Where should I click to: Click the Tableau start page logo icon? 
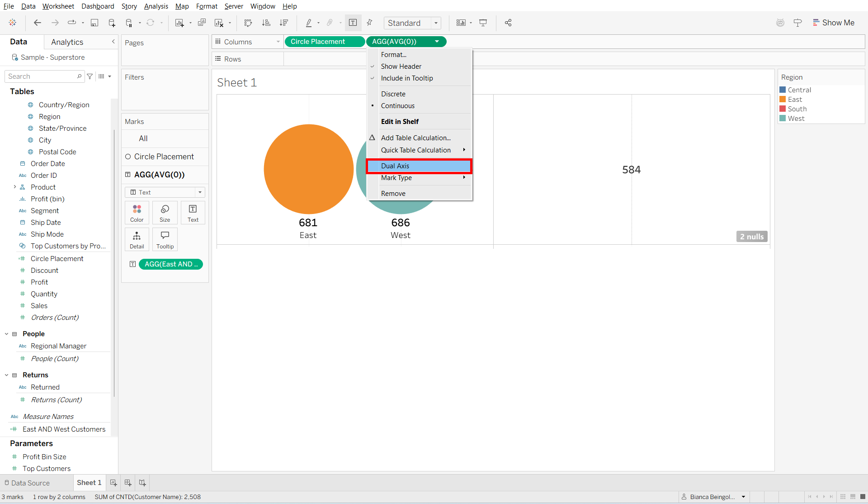click(x=13, y=23)
